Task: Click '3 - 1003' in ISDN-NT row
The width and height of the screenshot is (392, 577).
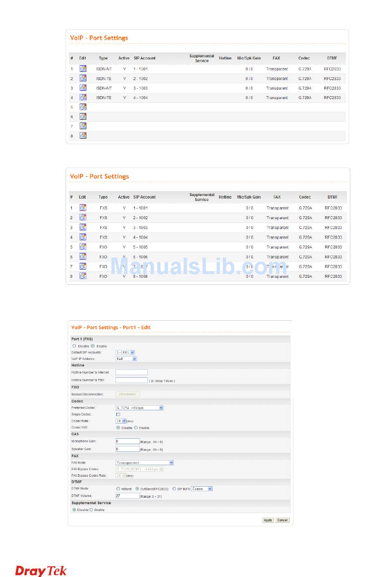Action: pyautogui.click(x=140, y=88)
